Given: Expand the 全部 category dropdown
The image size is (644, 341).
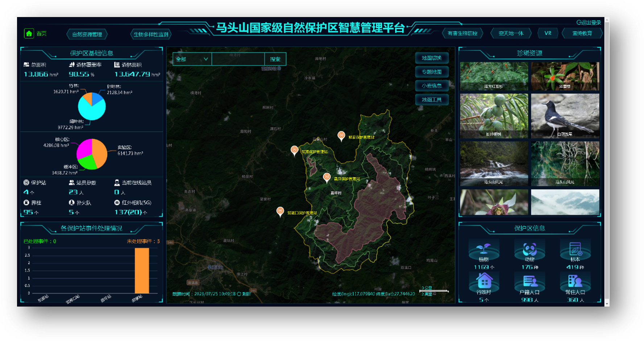Looking at the screenshot, I should pyautogui.click(x=192, y=59).
